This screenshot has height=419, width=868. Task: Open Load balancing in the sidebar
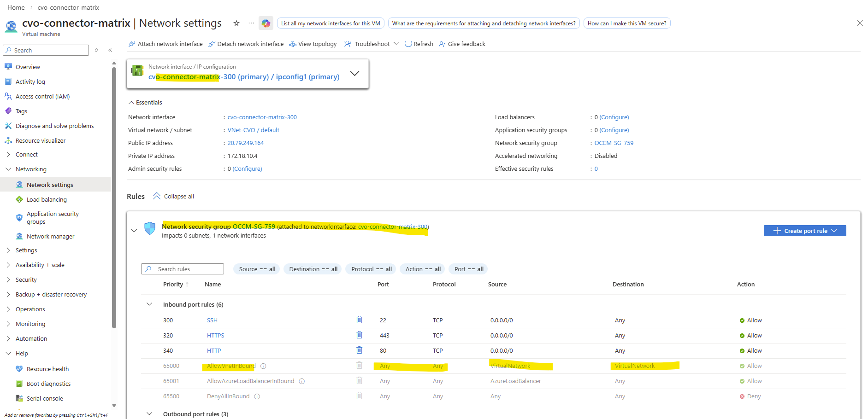point(47,200)
